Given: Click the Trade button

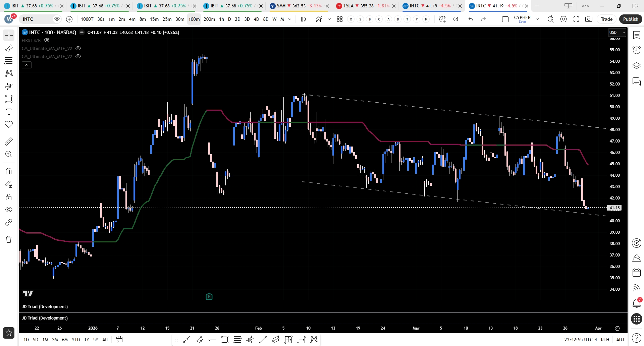Looking at the screenshot, I should click(606, 19).
